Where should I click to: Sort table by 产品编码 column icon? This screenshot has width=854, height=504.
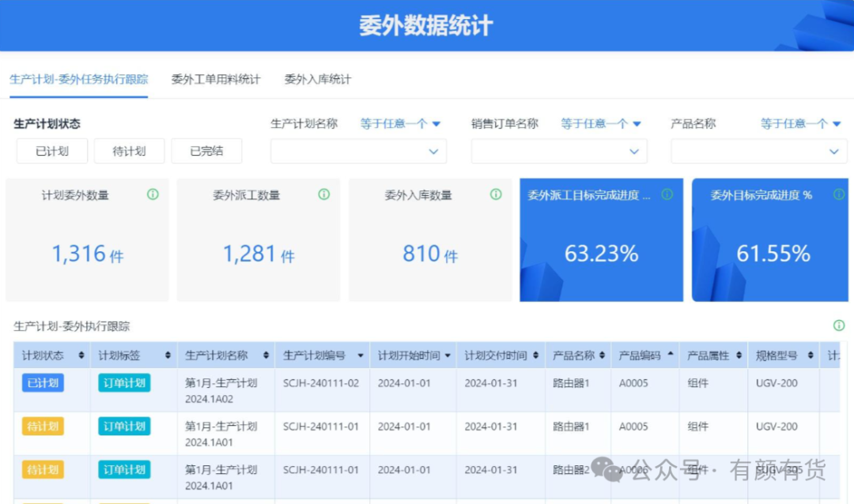click(x=671, y=355)
